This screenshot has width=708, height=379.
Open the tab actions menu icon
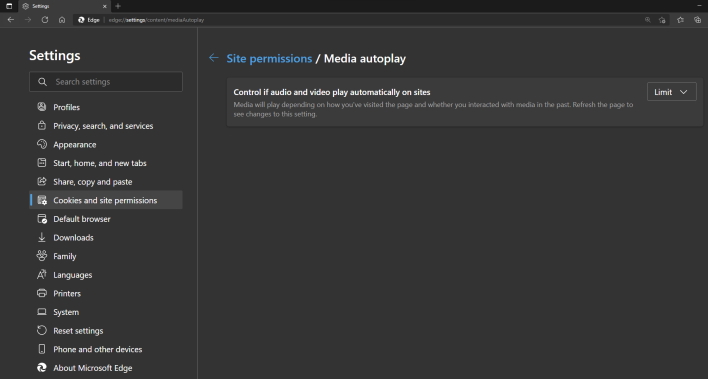pos(9,6)
